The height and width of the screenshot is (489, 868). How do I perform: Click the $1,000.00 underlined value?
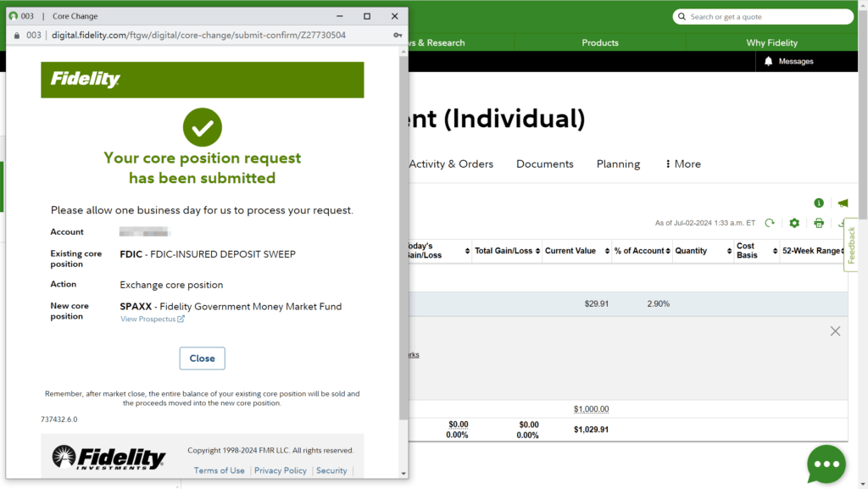click(591, 409)
